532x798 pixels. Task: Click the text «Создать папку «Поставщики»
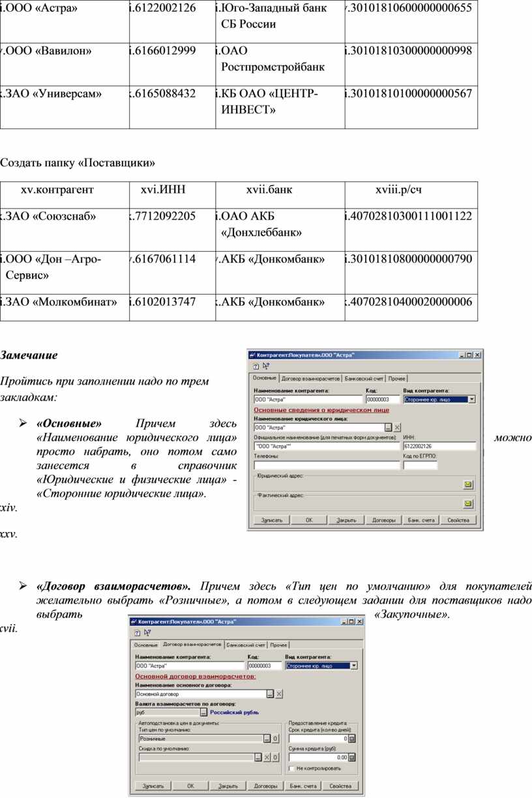[78, 162]
